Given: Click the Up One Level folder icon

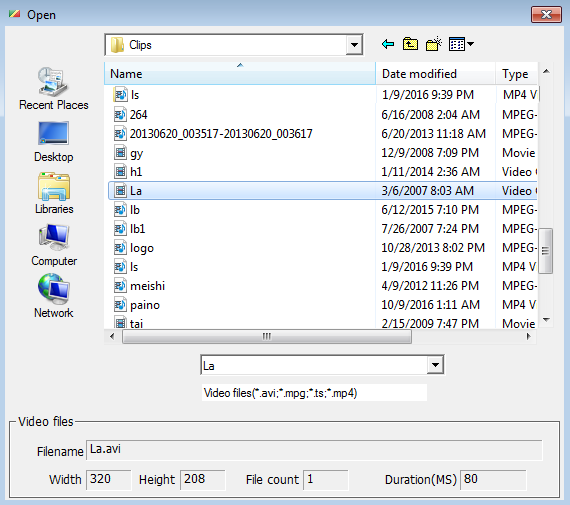Looking at the screenshot, I should click(x=410, y=44).
